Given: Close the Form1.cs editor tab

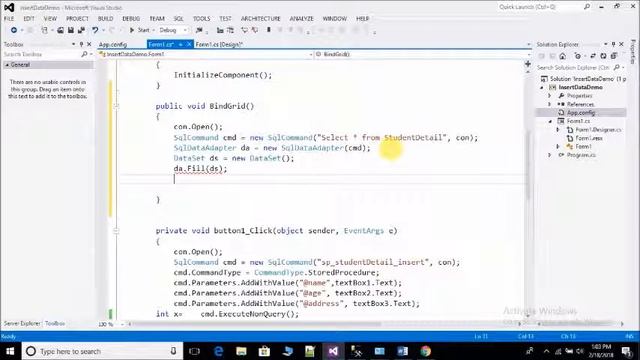Looking at the screenshot, I should [x=189, y=44].
